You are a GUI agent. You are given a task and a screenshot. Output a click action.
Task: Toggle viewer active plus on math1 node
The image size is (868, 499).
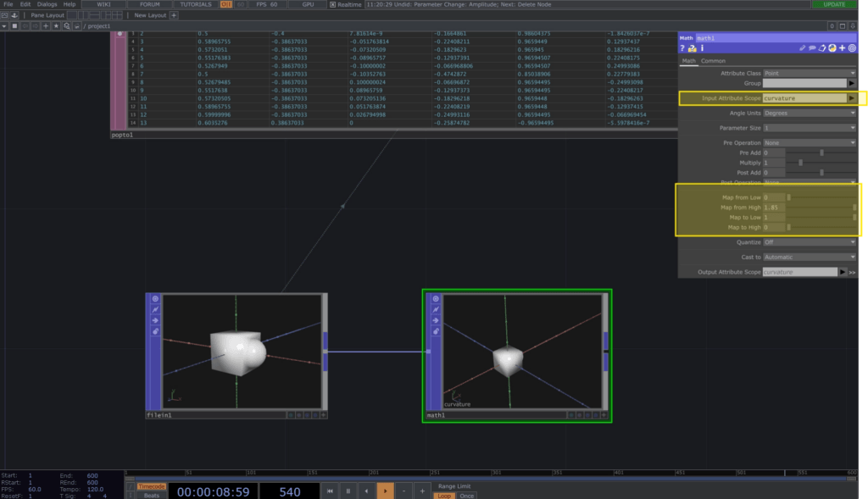pos(604,415)
